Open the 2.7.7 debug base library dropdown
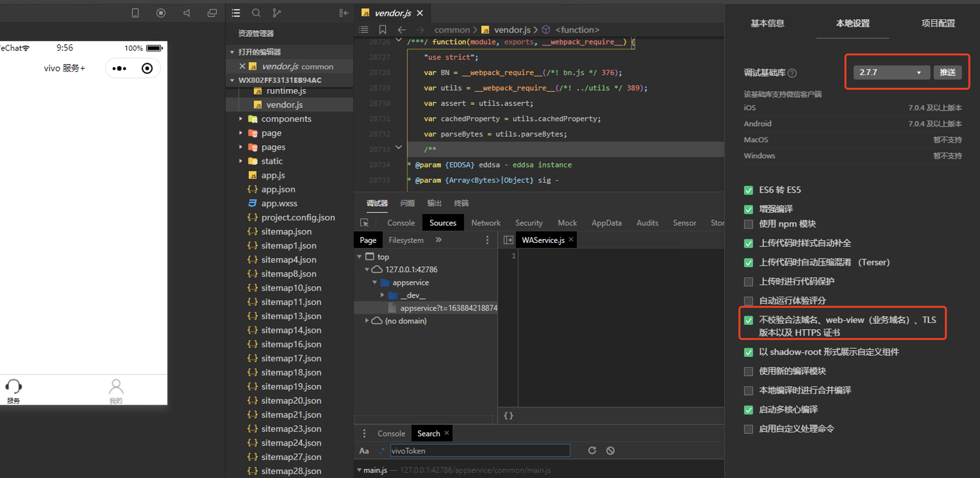The image size is (980, 478). 890,72
